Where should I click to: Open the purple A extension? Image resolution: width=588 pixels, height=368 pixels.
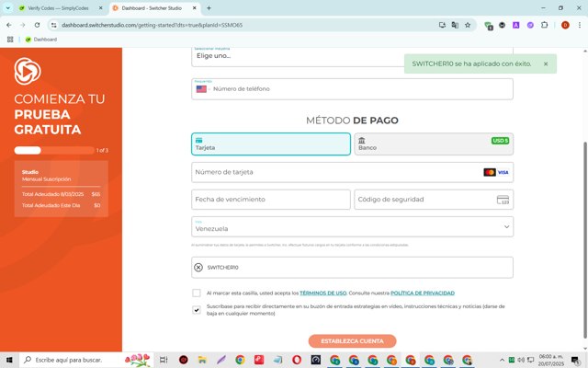pos(516,25)
